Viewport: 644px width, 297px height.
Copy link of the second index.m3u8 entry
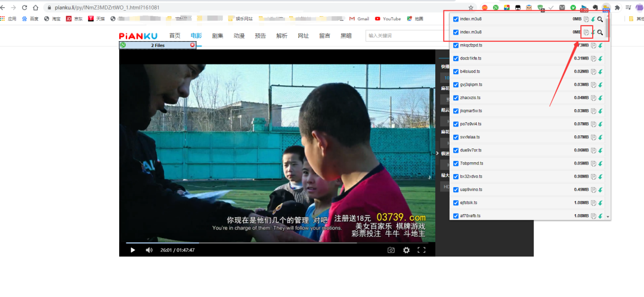point(586,32)
